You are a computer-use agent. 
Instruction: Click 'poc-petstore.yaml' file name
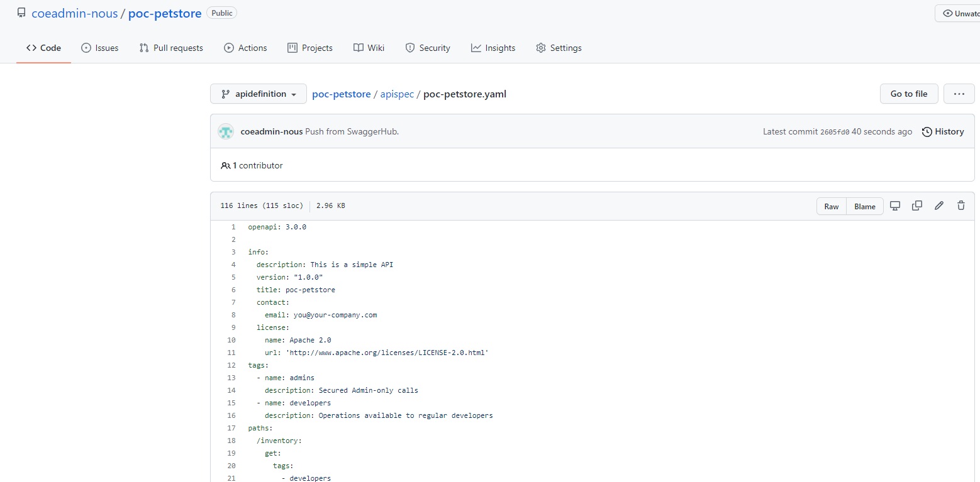pos(465,94)
